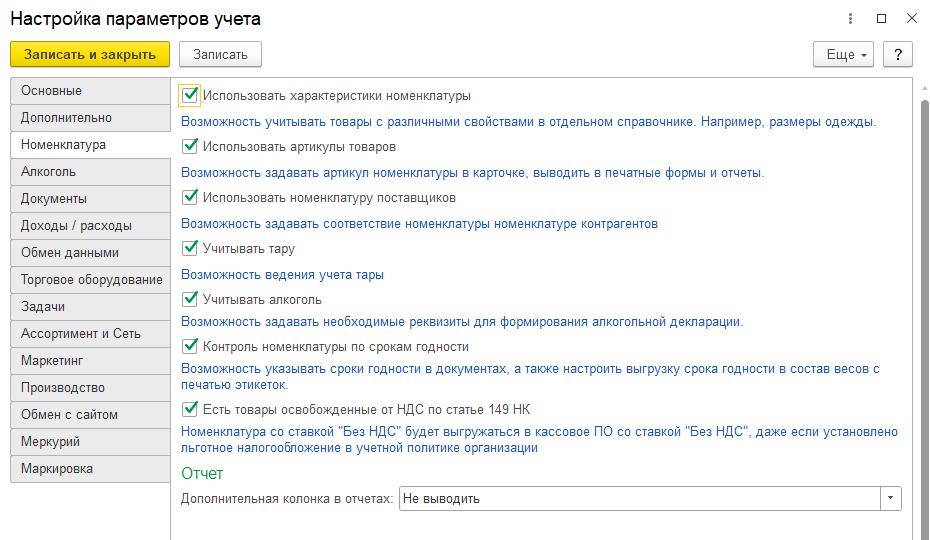Viewport: 930px width, 540px height.
Task: Click the 'Не выводить' combo box field
Action: pyautogui.click(x=638, y=498)
